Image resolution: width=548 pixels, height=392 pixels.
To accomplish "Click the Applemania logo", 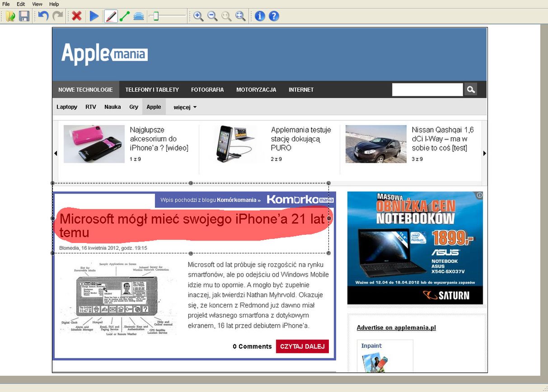I will click(104, 54).
